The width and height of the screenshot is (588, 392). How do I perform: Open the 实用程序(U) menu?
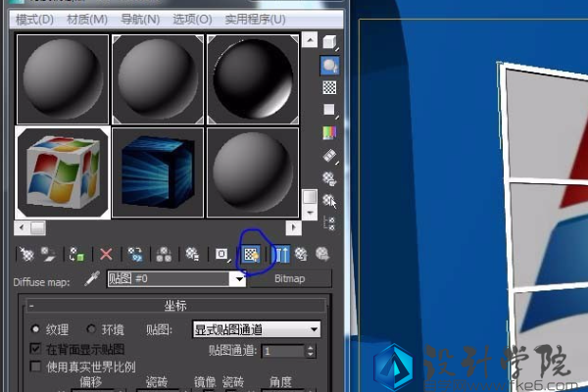253,19
